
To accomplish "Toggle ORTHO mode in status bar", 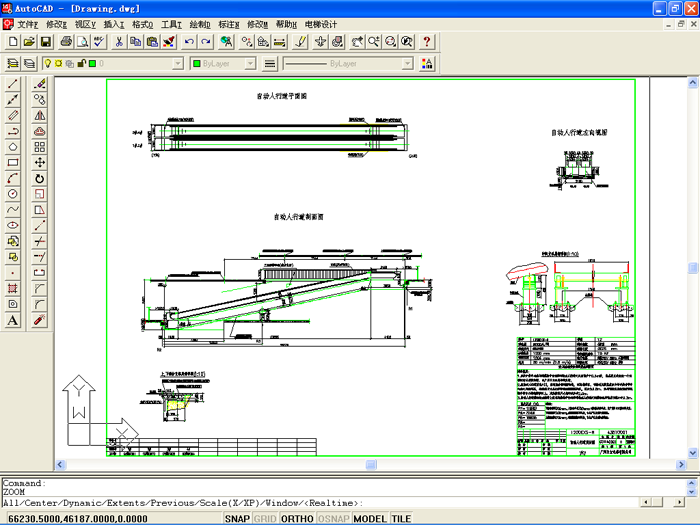I will coord(297,519).
